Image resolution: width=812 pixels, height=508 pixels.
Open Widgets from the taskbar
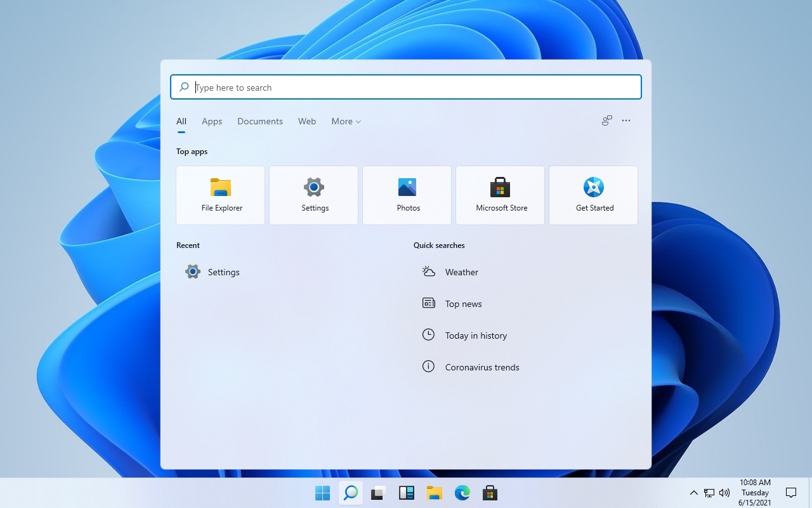tap(406, 493)
